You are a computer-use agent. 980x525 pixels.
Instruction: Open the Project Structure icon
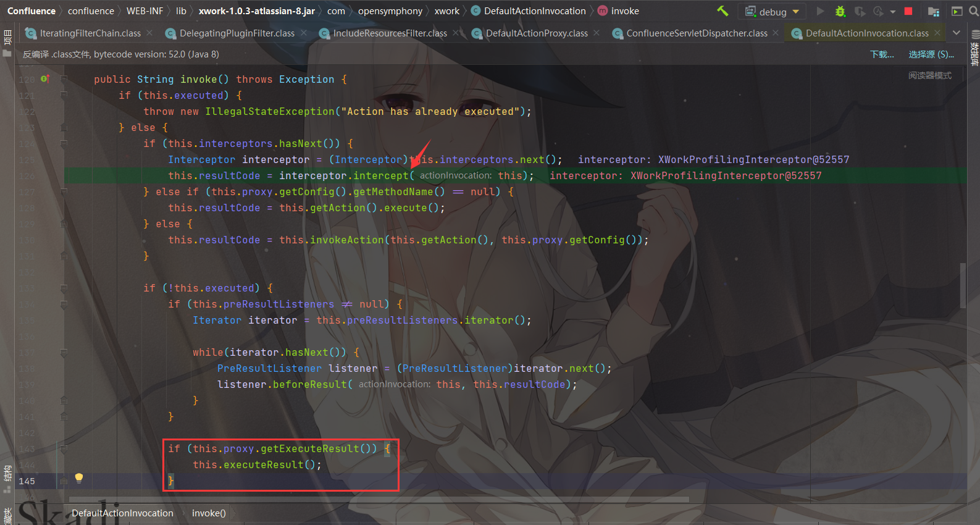(934, 11)
